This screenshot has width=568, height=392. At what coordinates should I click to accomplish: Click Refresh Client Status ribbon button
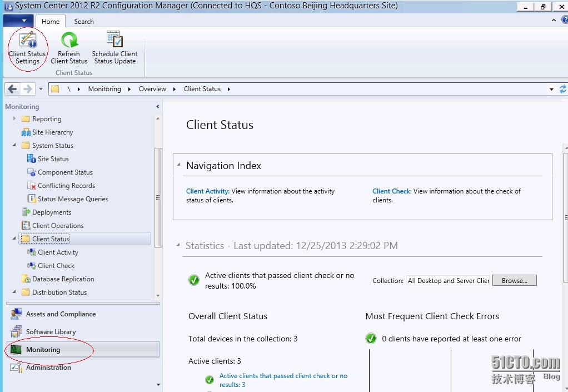[69, 48]
